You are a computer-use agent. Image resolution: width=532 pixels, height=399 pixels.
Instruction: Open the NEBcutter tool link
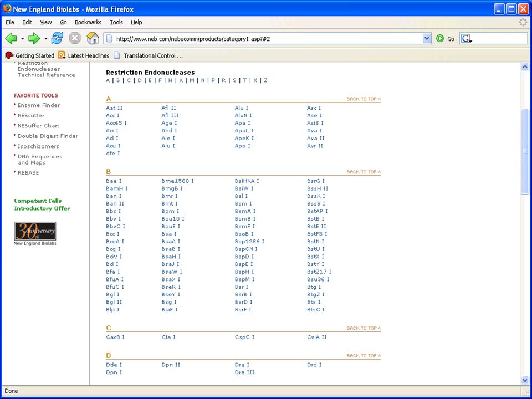coord(31,115)
